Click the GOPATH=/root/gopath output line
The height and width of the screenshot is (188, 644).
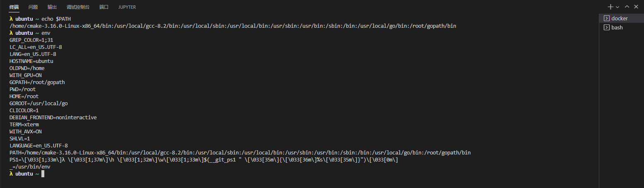click(x=37, y=82)
